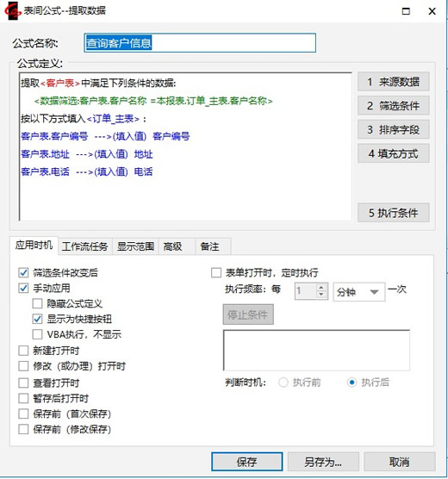Click the 4 填充方式 button
This screenshot has height=479, width=448.
point(394,153)
